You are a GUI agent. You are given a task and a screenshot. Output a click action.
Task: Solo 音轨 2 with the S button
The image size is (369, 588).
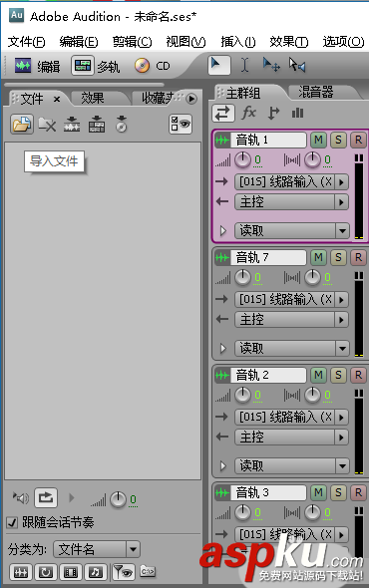tap(338, 375)
